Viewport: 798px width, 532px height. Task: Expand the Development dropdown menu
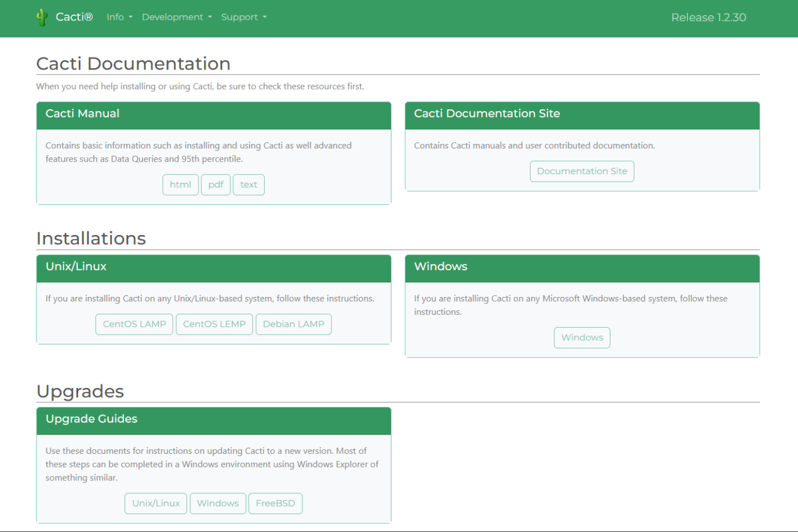coord(177,17)
